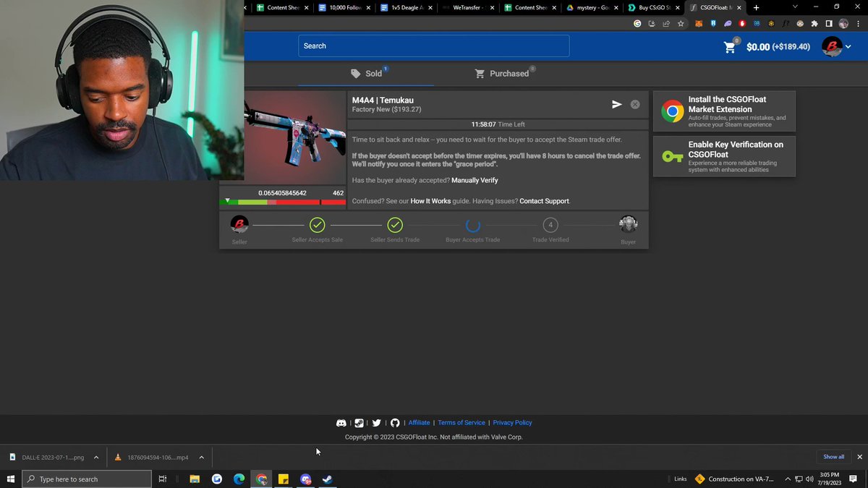The image size is (868, 488).
Task: Open Steam from the taskbar
Action: tap(328, 479)
